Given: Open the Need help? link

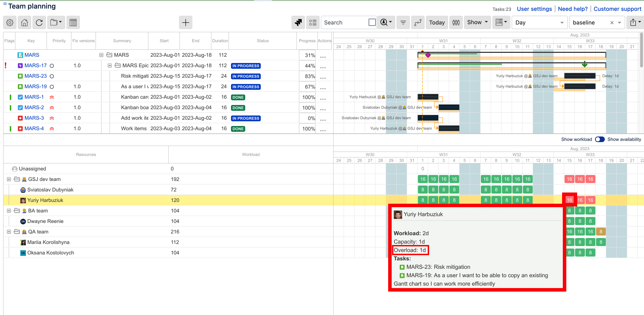Looking at the screenshot, I should 573,9.
